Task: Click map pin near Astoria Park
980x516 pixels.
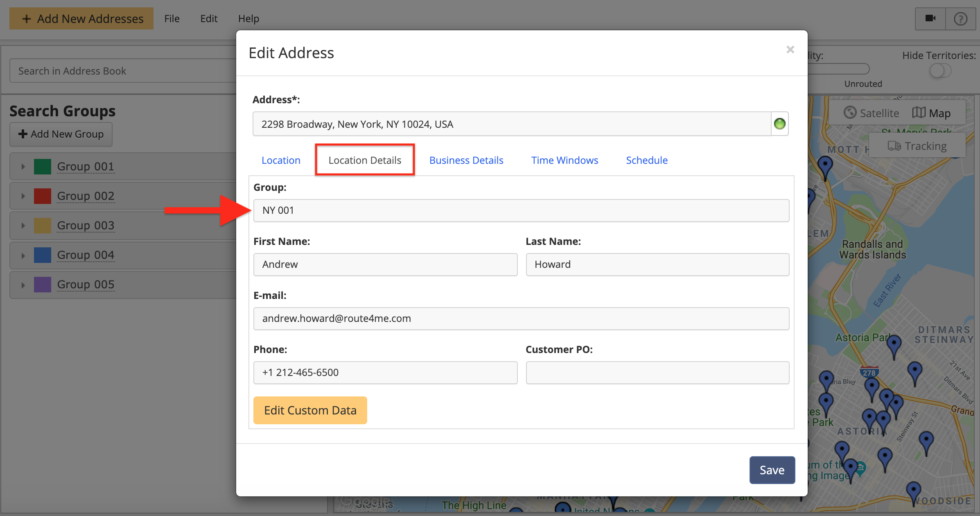Action: pyautogui.click(x=894, y=344)
